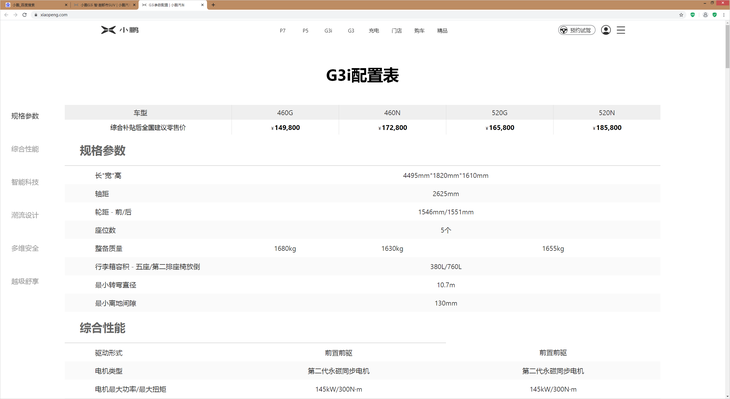The height and width of the screenshot is (399, 730).
Task: Reload the page with the refresh icon
Action: click(24, 15)
